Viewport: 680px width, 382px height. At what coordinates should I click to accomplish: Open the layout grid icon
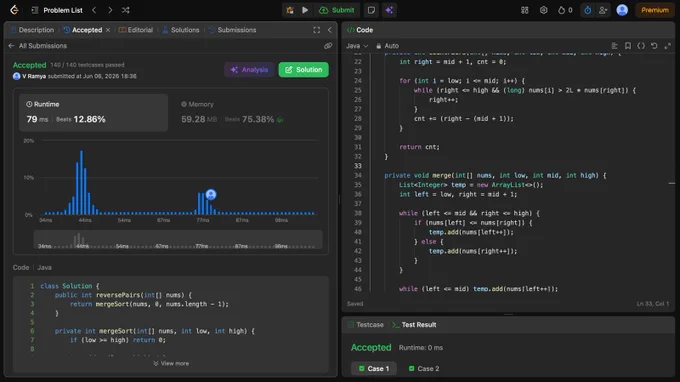525,10
